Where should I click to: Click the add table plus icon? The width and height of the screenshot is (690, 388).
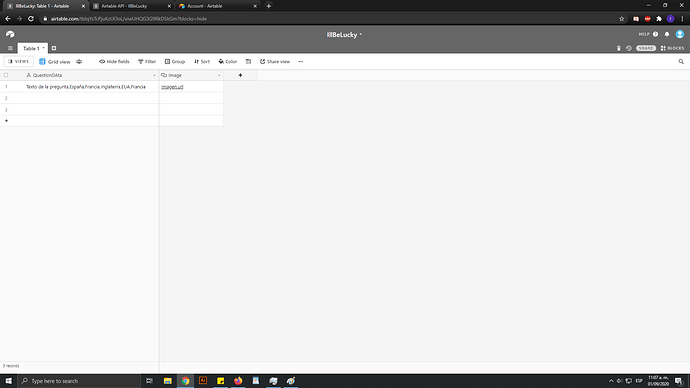(54, 48)
